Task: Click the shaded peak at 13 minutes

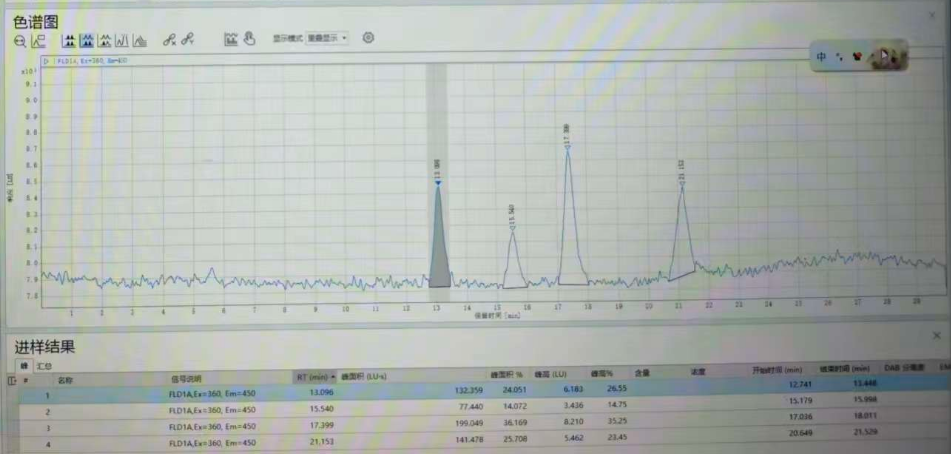Action: [438, 250]
